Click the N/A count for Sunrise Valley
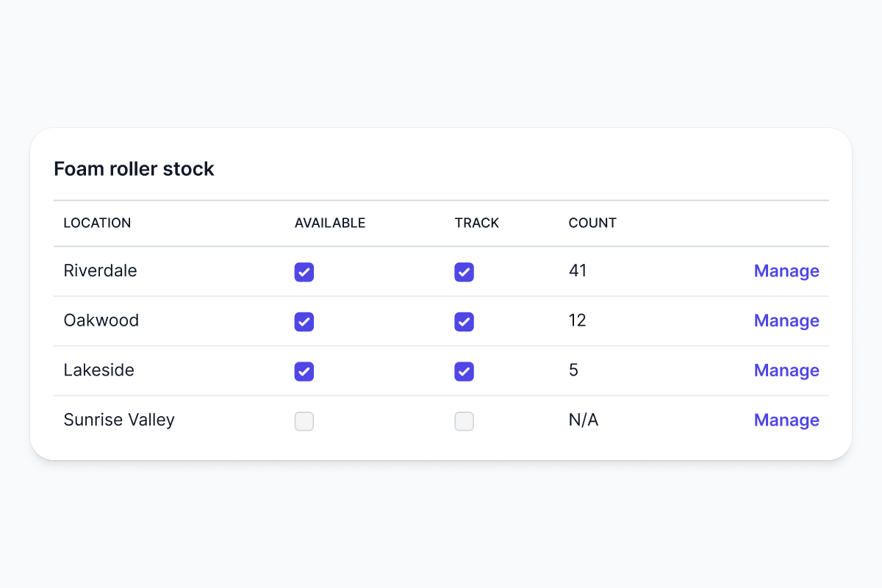Image resolution: width=882 pixels, height=588 pixels. coord(583,420)
